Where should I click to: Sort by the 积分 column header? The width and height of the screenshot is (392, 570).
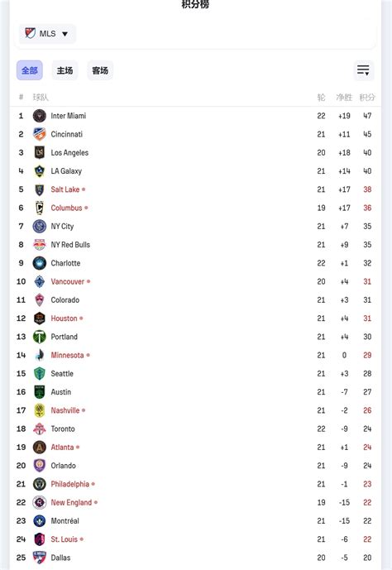[x=367, y=98]
